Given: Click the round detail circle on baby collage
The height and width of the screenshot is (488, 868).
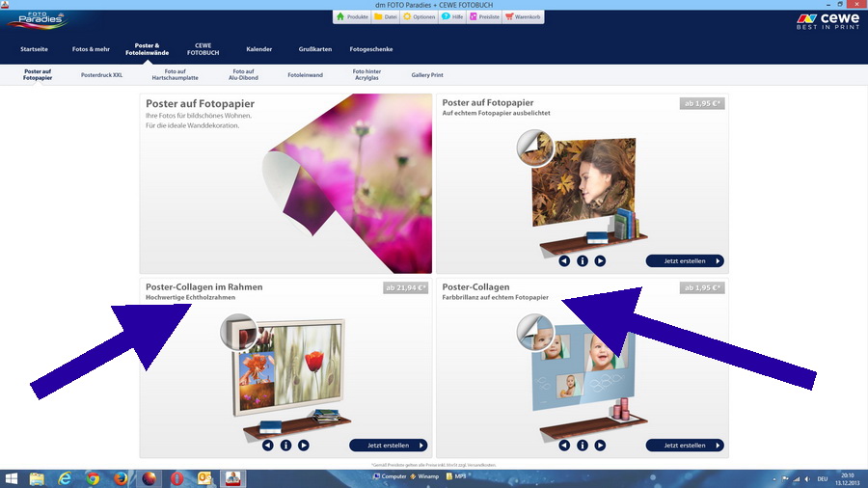Looking at the screenshot, I should tap(534, 332).
